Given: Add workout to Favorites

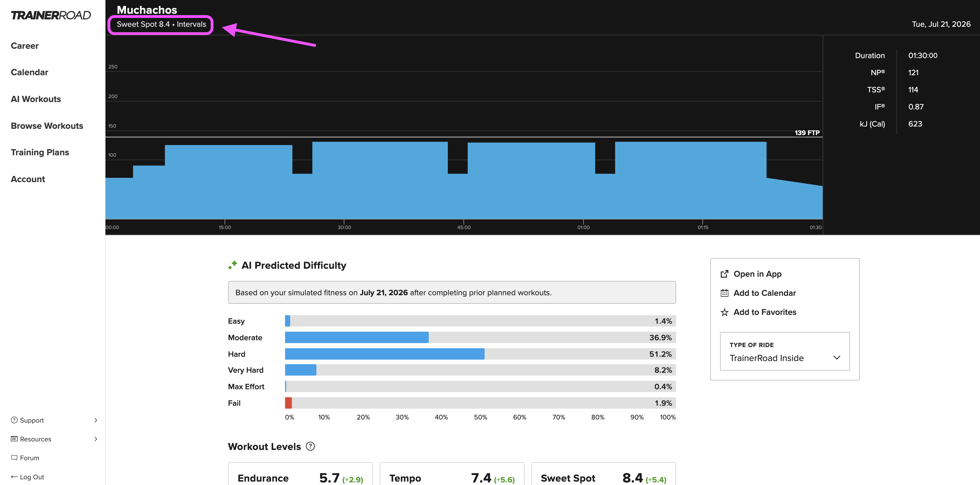Looking at the screenshot, I should tap(765, 312).
